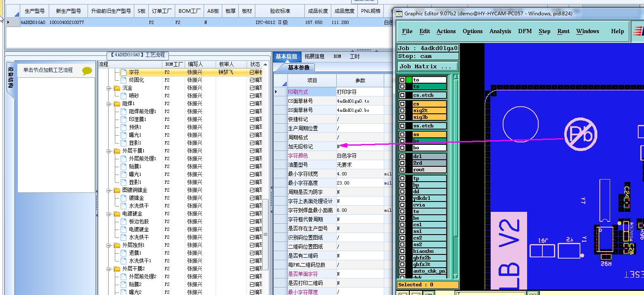Open the Analysis menu
Screen dimensions: 644x295
[x=500, y=31]
